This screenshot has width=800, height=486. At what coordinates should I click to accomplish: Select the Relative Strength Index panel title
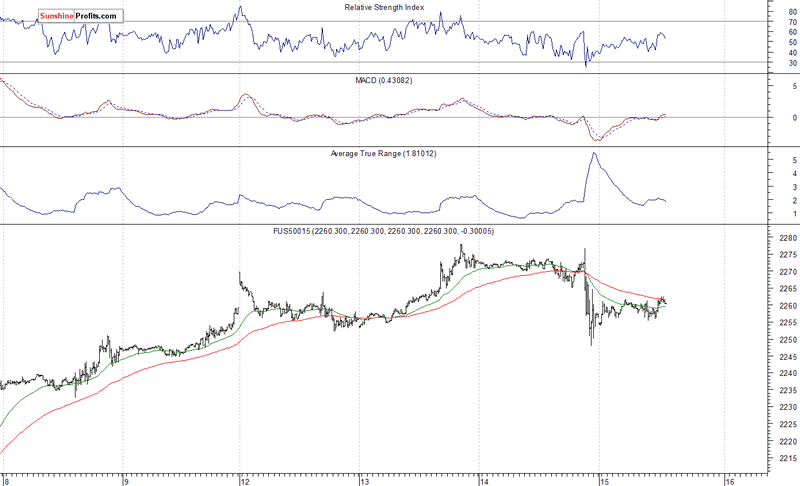(x=385, y=7)
